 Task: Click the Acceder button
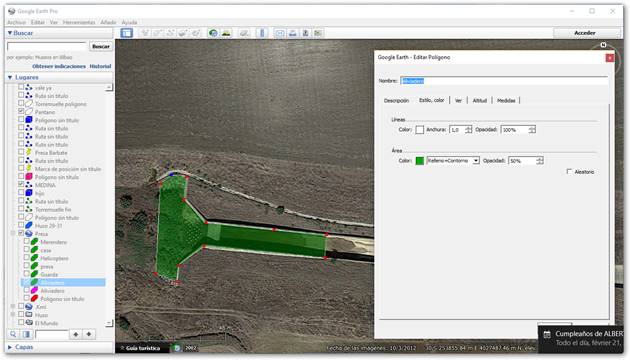(585, 33)
